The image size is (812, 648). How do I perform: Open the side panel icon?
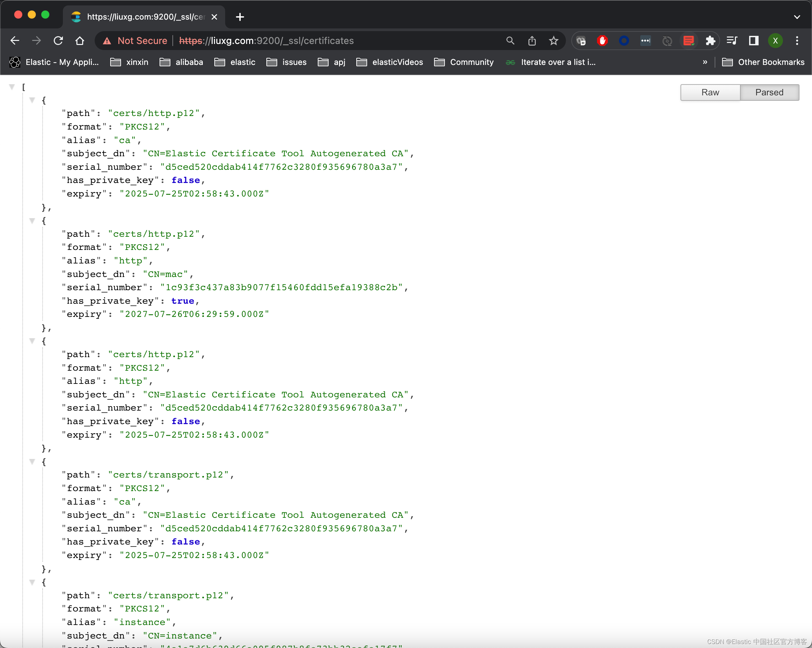pyautogui.click(x=754, y=41)
